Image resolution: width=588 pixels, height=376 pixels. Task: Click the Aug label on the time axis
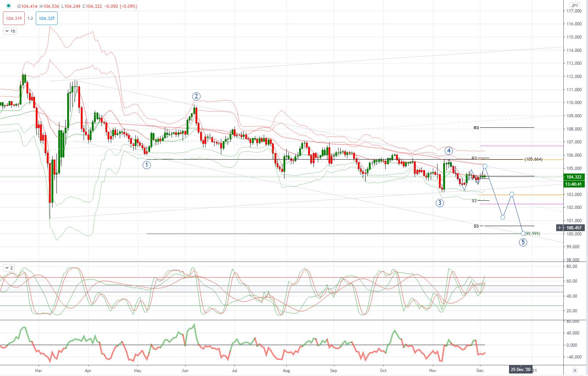(286, 370)
